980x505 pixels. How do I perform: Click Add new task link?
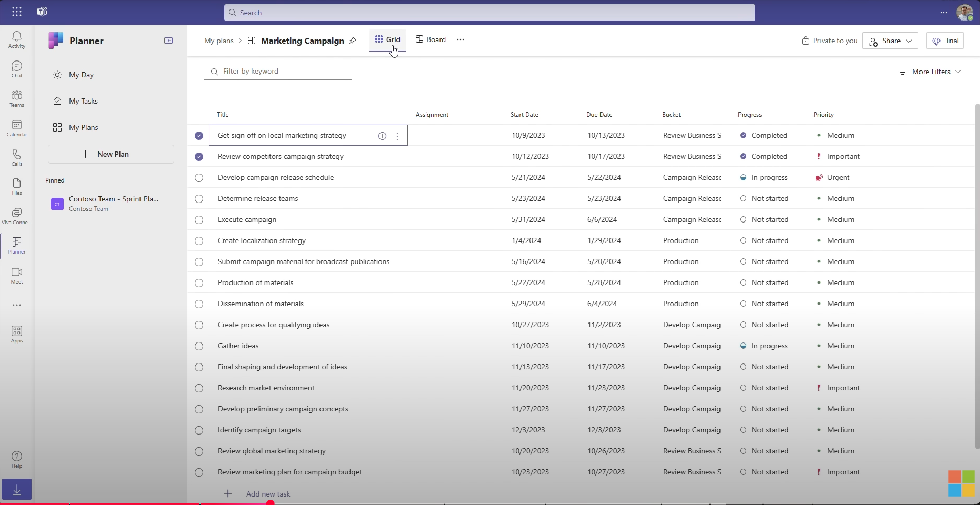(268, 494)
